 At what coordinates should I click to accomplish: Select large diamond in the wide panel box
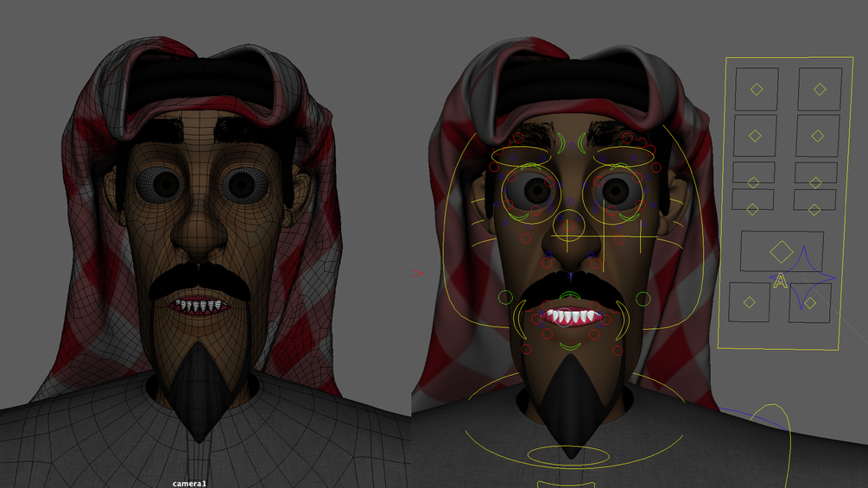coord(781,251)
